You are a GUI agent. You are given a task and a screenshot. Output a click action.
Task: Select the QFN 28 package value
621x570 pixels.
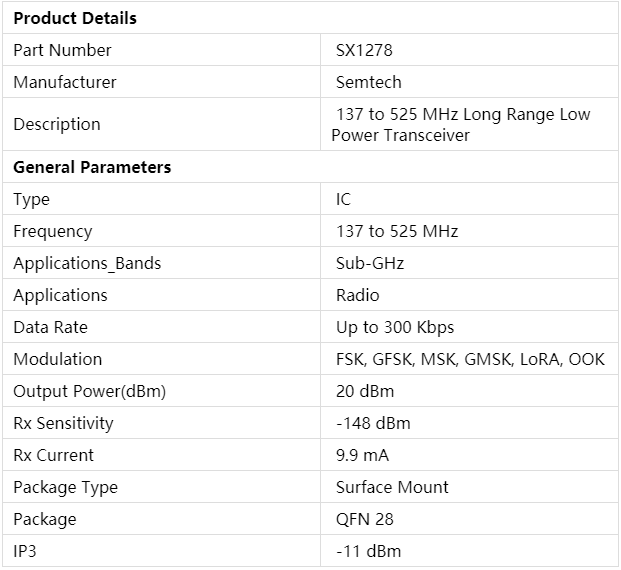tap(365, 520)
